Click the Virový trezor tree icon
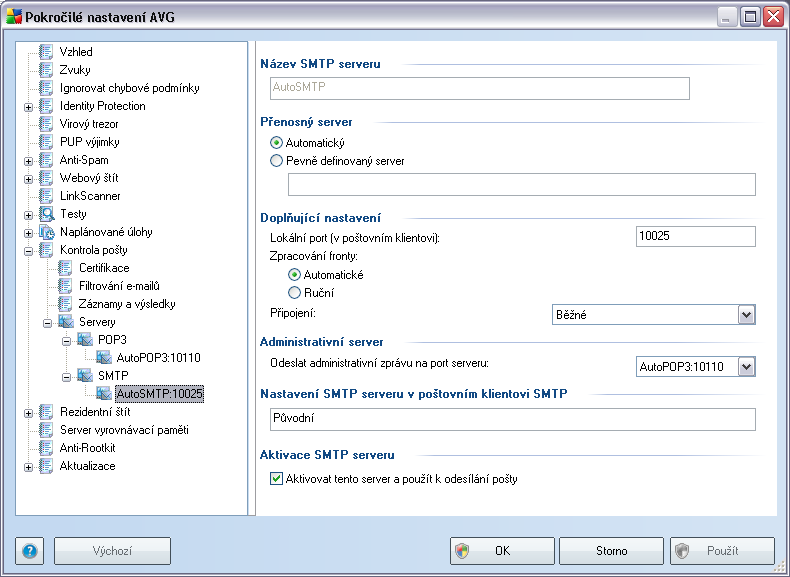 tap(46, 124)
